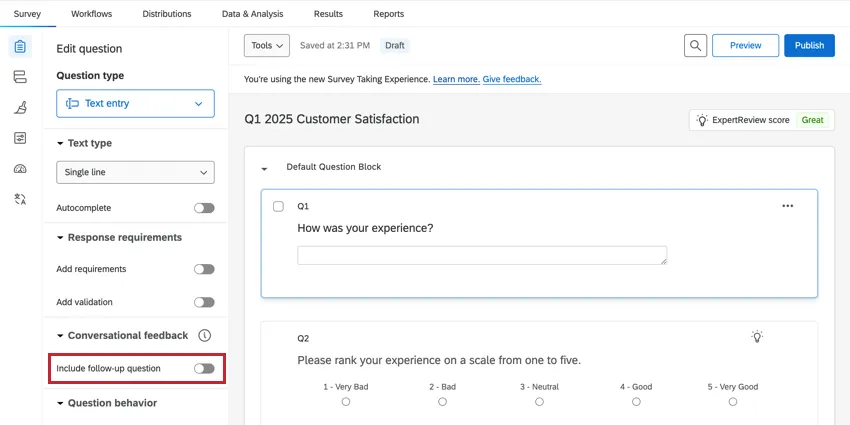850x425 pixels.
Task: Click the Q2 lightbulb suggestion icon
Action: pyautogui.click(x=757, y=337)
